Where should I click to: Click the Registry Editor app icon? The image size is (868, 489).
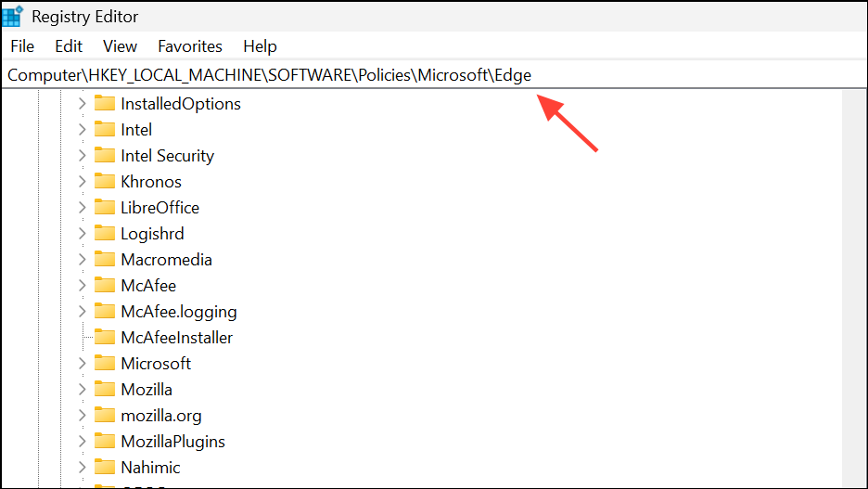(13, 16)
